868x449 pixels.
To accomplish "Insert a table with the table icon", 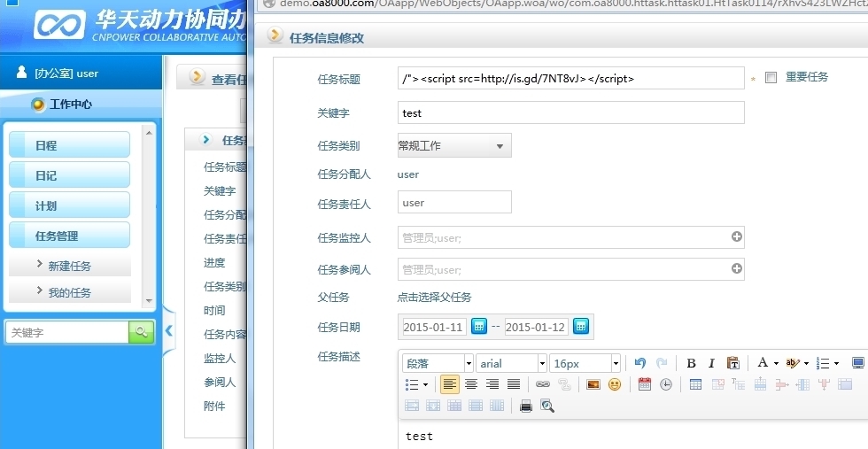I will [x=696, y=384].
